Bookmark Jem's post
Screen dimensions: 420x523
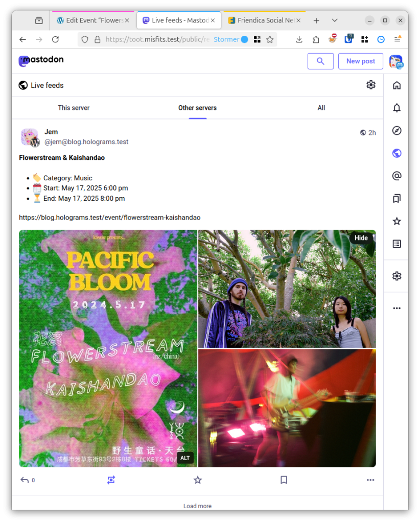coord(284,480)
